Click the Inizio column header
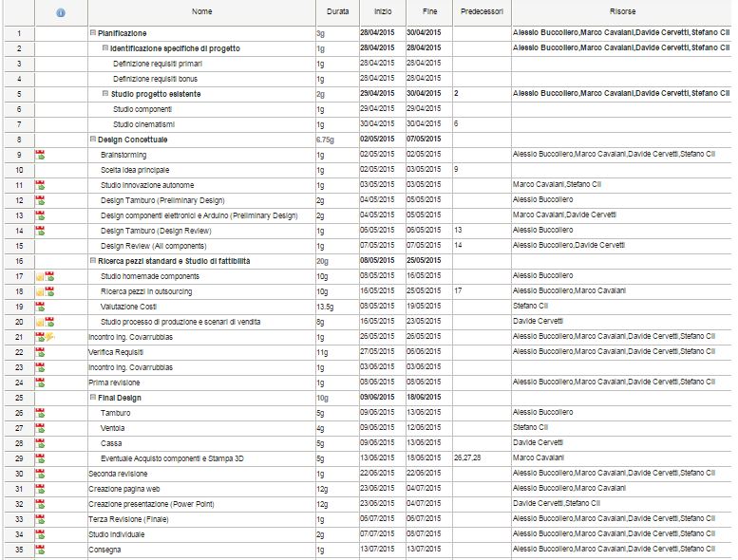This screenshot has height=560, width=738. click(383, 11)
